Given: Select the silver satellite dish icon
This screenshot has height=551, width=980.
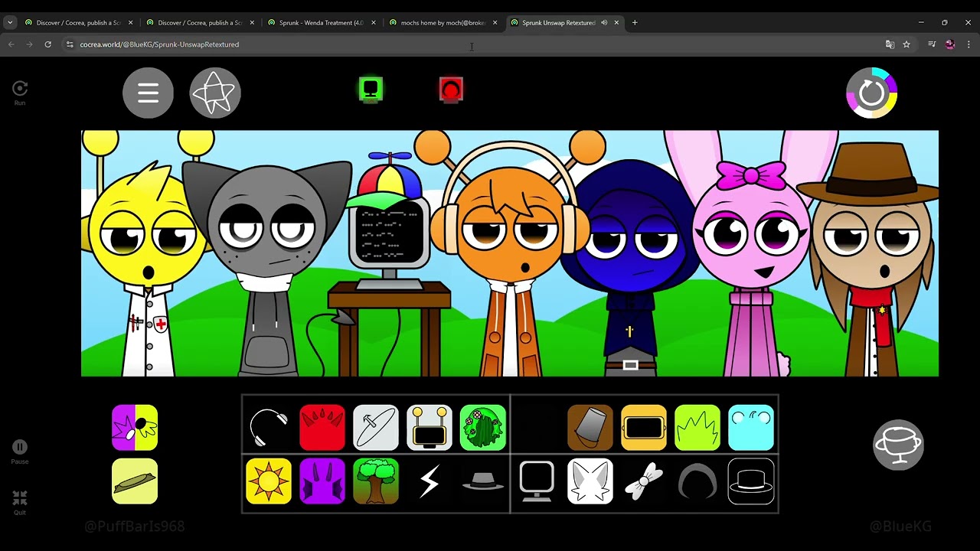Looking at the screenshot, I should tap(376, 427).
